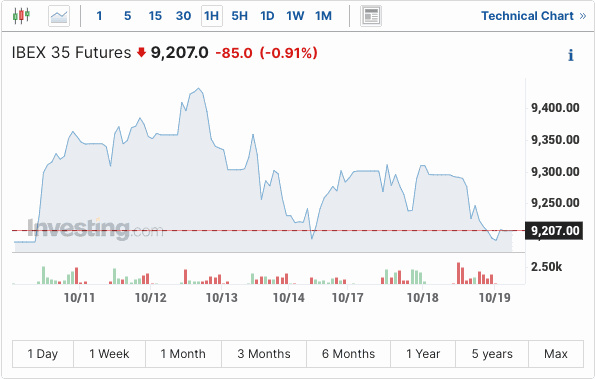The image size is (595, 379).
Task: Set chart interval to 1 minute
Action: point(99,16)
